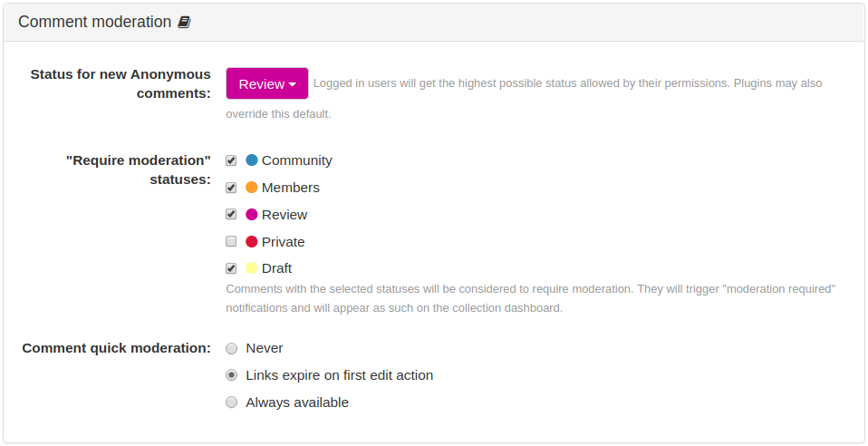The height and width of the screenshot is (446, 868).
Task: Click the magenta Review status dot
Action: pyautogui.click(x=251, y=215)
